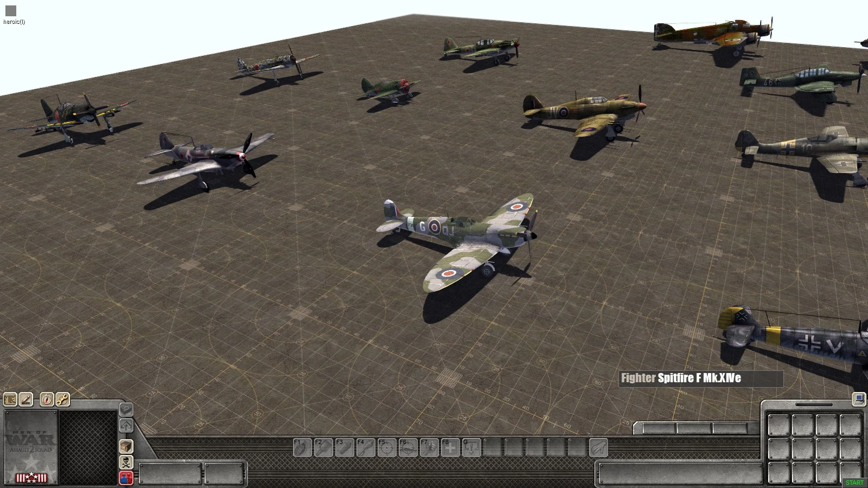This screenshot has height=488, width=868.
Task: Click the rocket icon on the action bar
Action: (x=598, y=447)
